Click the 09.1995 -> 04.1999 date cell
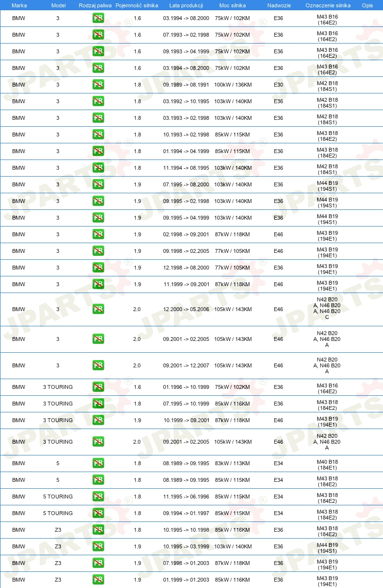The image size is (383, 588). [x=186, y=218]
